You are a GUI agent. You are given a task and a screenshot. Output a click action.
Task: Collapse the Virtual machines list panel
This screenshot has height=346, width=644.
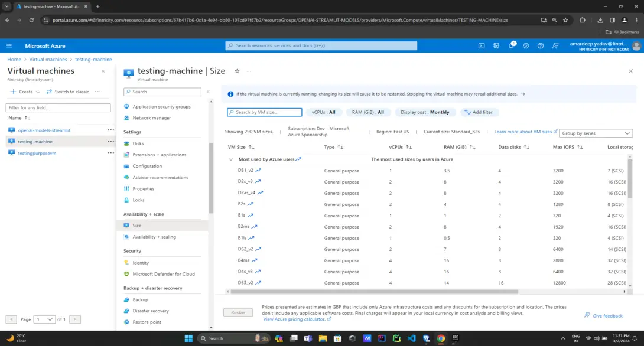click(103, 71)
